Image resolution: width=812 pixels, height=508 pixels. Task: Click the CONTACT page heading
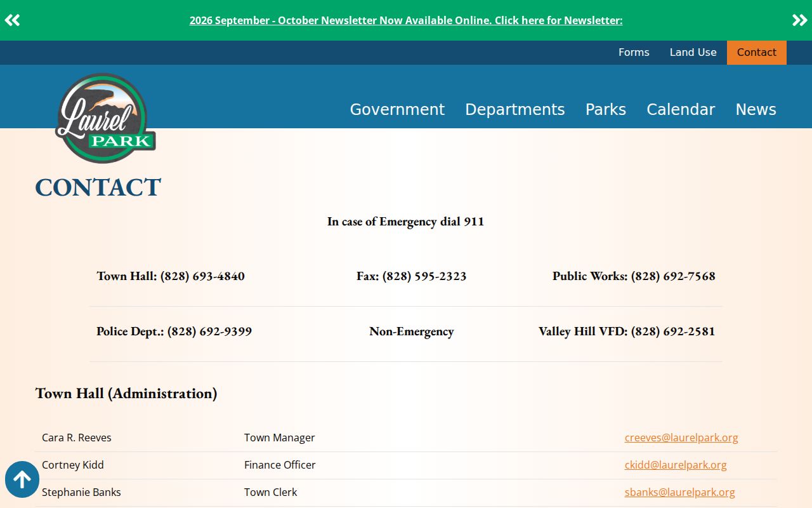tap(98, 187)
